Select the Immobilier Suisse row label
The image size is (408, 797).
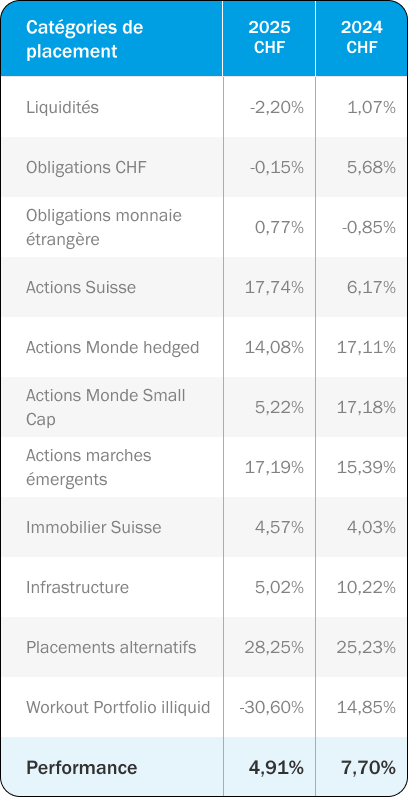93,527
